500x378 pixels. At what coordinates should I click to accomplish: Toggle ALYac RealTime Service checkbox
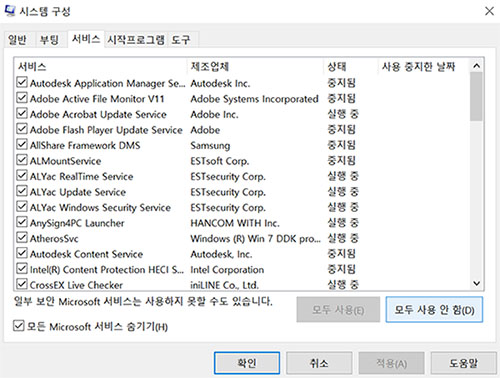22,175
